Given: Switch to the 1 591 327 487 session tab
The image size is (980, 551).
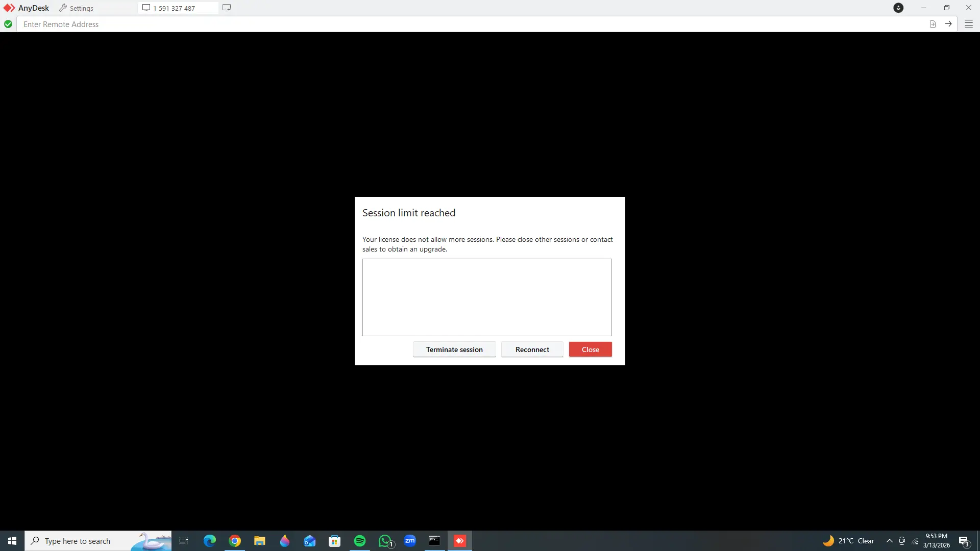Looking at the screenshot, I should 178,8.
